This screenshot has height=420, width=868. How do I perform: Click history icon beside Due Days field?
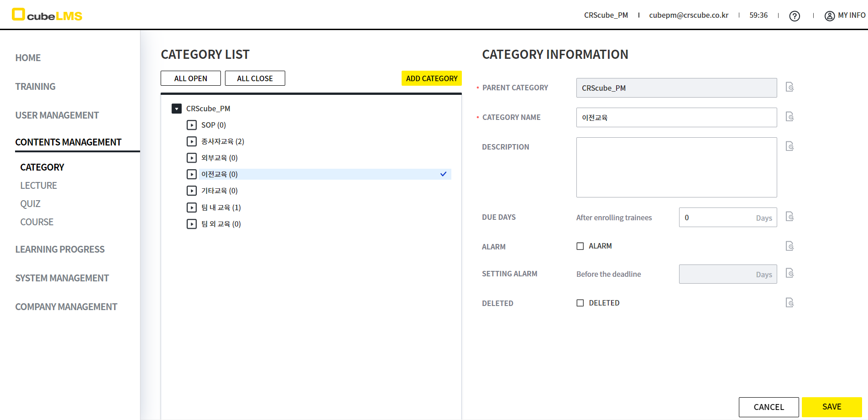790,217
